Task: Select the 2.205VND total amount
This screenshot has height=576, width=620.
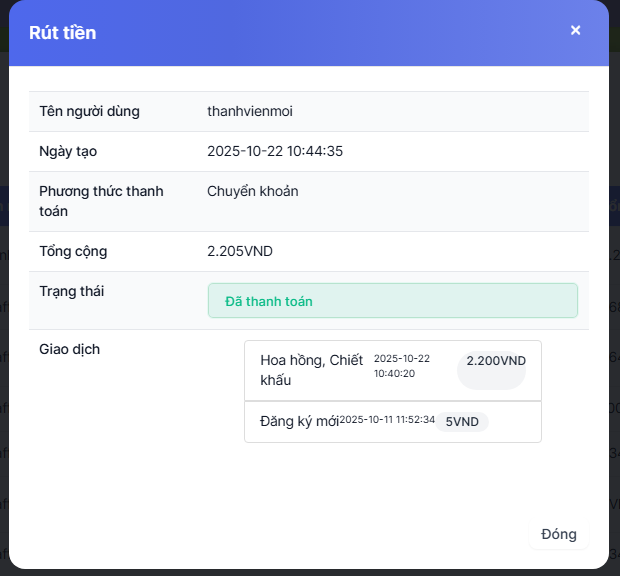Action: click(x=240, y=251)
